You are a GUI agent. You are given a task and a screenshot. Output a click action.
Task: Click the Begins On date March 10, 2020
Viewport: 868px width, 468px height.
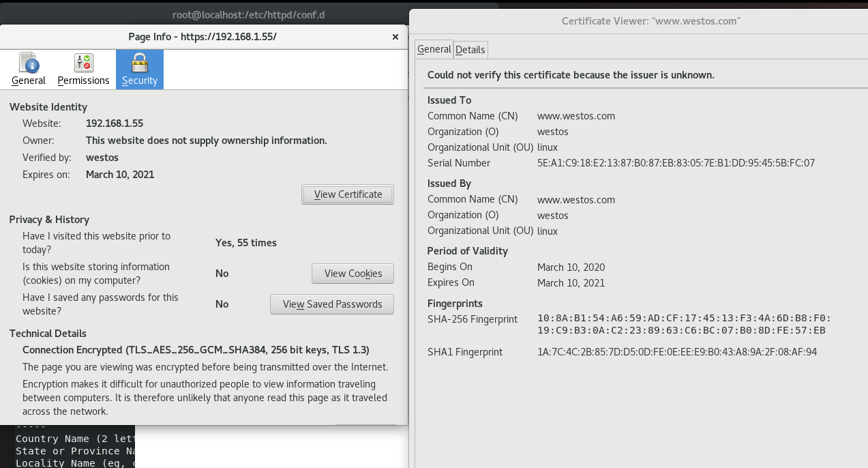571,267
